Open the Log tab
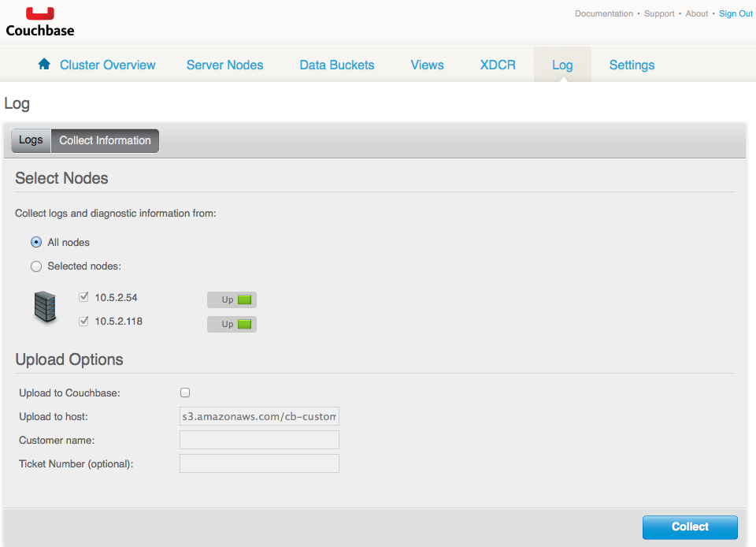This screenshot has height=547, width=756. [562, 65]
